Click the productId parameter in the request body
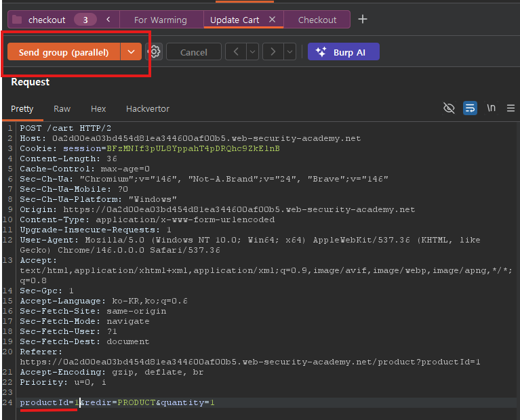Viewport: 520px width, 420px height. coord(43,402)
